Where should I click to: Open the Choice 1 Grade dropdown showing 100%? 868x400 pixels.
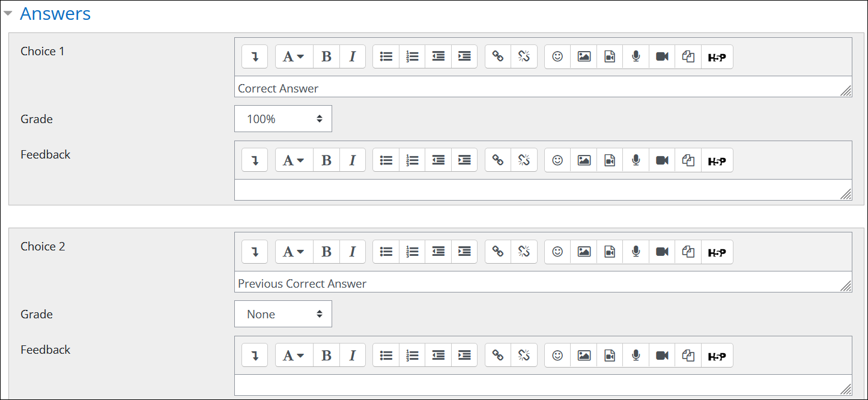click(283, 119)
